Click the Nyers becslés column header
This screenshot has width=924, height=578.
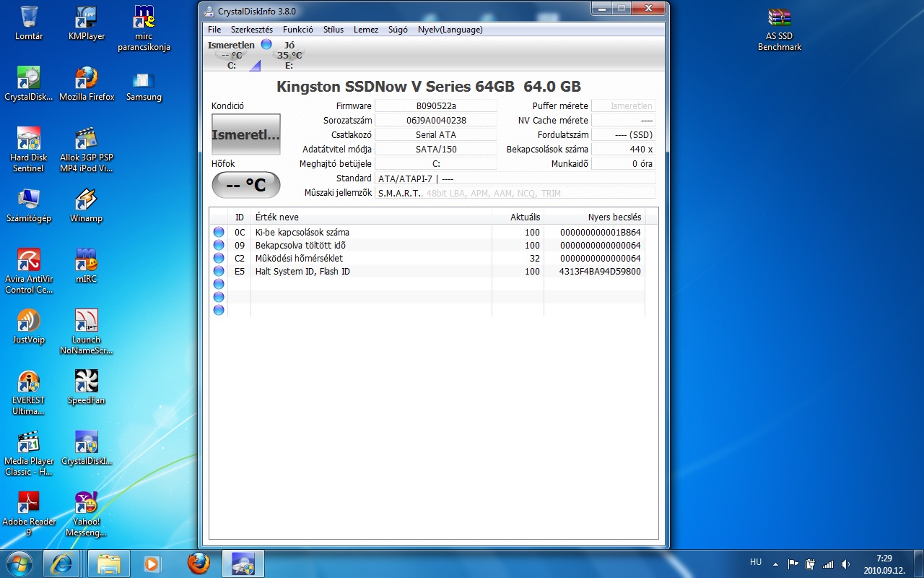[594, 217]
